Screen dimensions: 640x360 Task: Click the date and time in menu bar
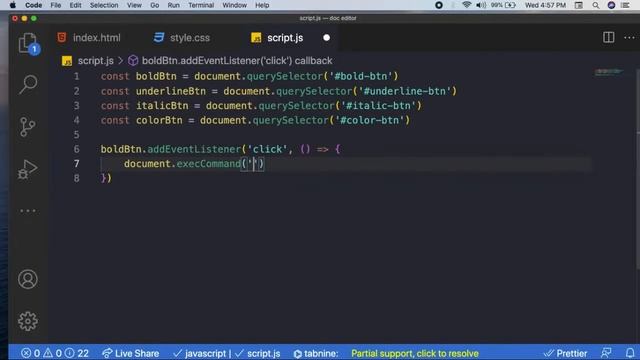tap(545, 5)
